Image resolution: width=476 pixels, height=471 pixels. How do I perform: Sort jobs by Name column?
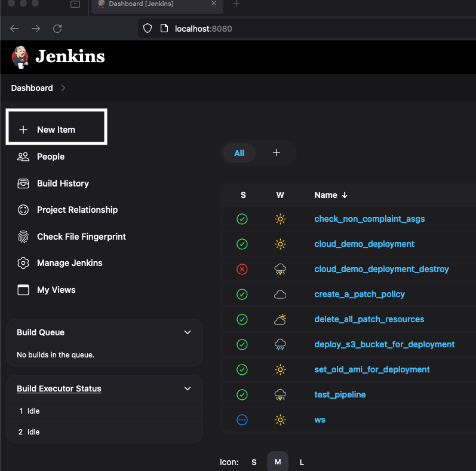(x=331, y=195)
